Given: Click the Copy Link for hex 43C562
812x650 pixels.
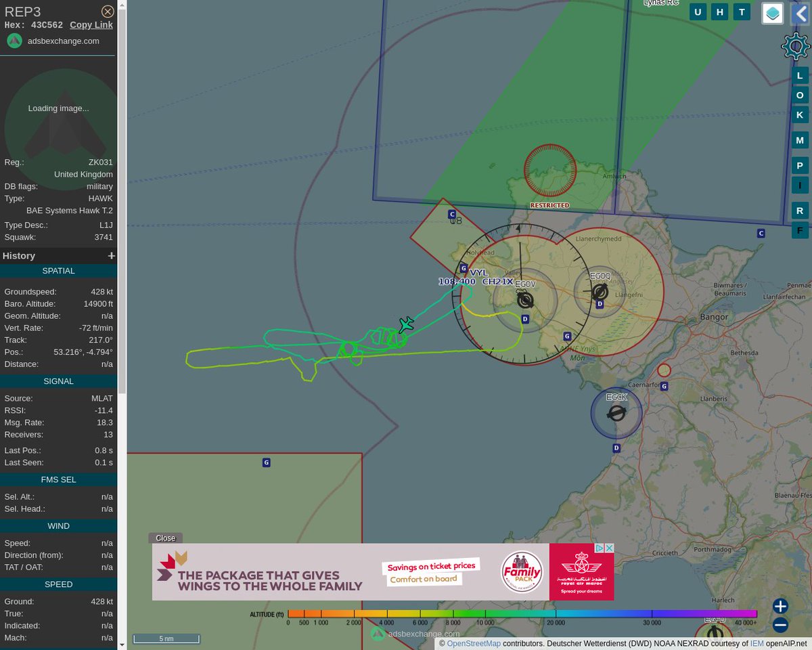Looking at the screenshot, I should (91, 24).
